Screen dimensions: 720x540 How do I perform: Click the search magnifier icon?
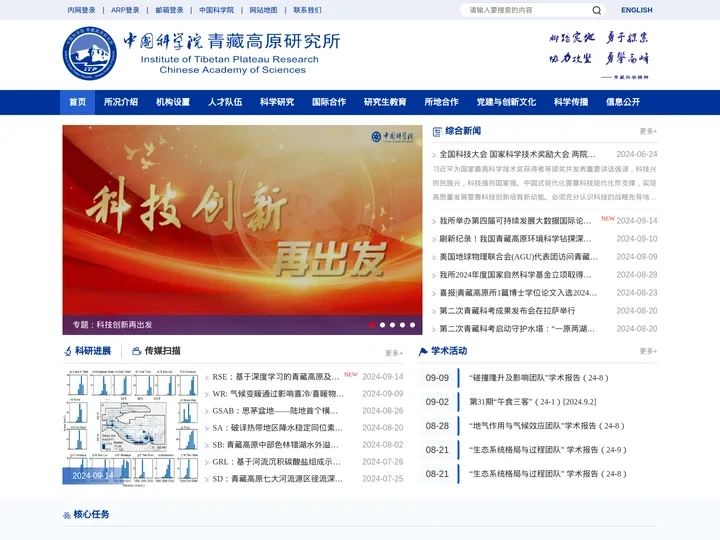coord(596,10)
